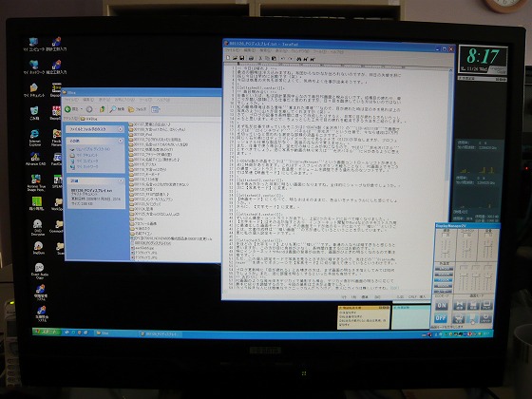
Task: Open Explorer ファイル (File) menu
Action: [71, 100]
